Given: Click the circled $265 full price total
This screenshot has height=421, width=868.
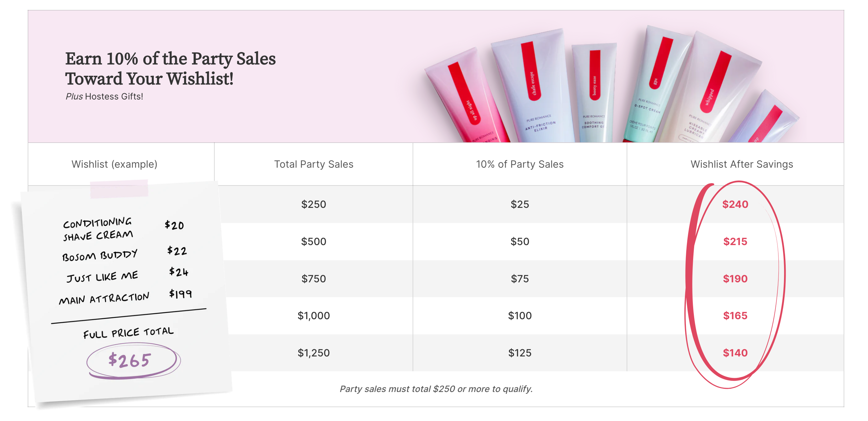Looking at the screenshot, I should [x=129, y=360].
